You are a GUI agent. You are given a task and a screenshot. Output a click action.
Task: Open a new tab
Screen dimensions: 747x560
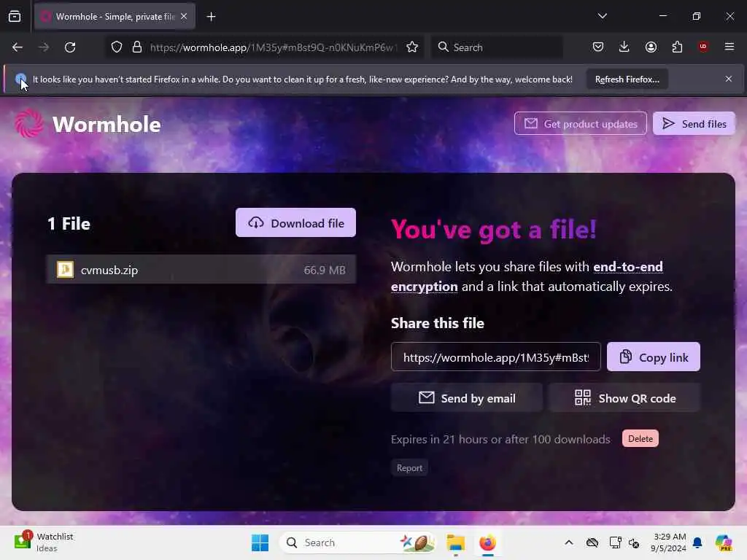pyautogui.click(x=211, y=17)
